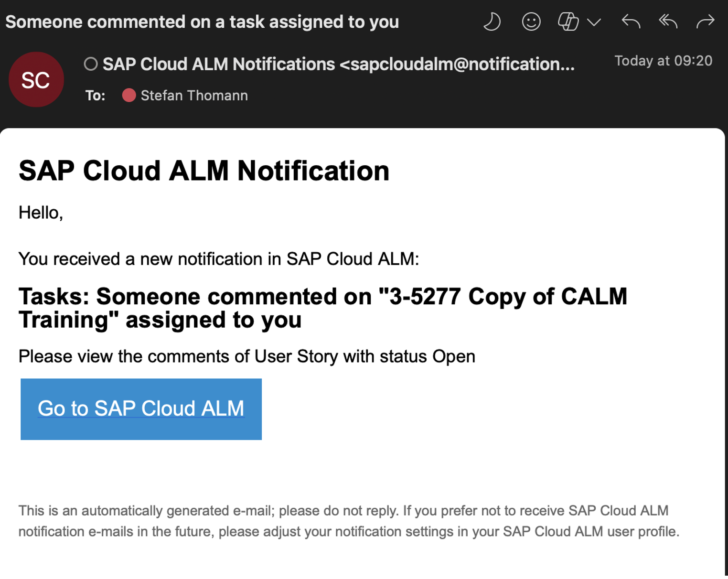
Task: Click the red SC sender avatar
Action: click(36, 80)
